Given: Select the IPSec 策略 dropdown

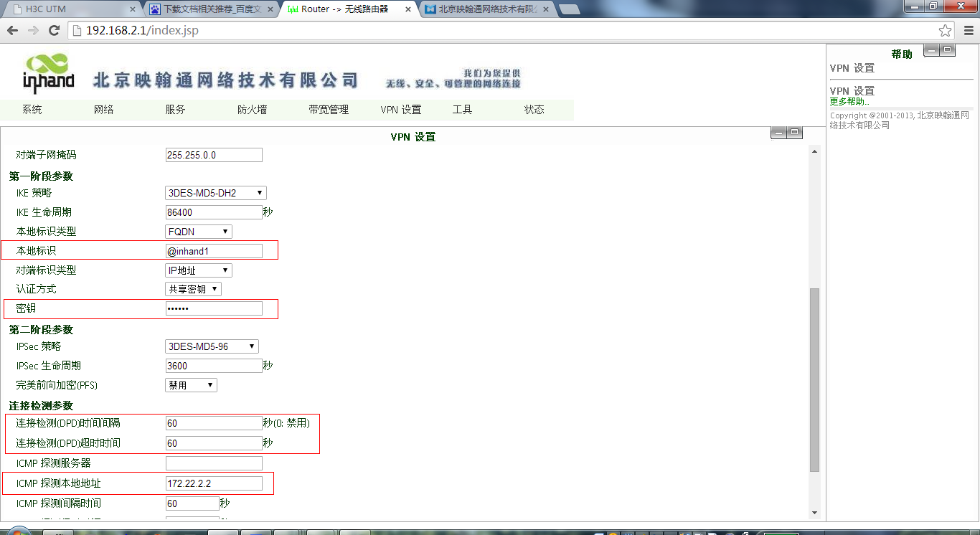Looking at the screenshot, I should pos(212,346).
